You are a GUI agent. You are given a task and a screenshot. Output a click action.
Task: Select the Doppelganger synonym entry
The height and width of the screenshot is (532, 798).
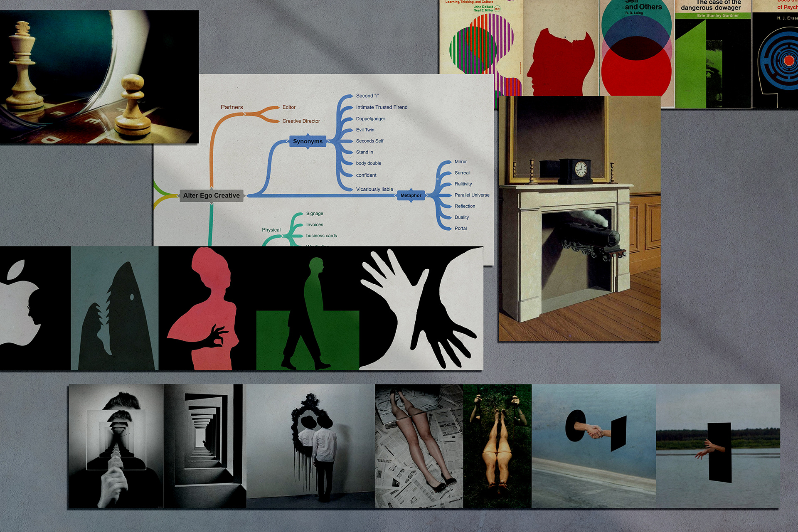[370, 119]
